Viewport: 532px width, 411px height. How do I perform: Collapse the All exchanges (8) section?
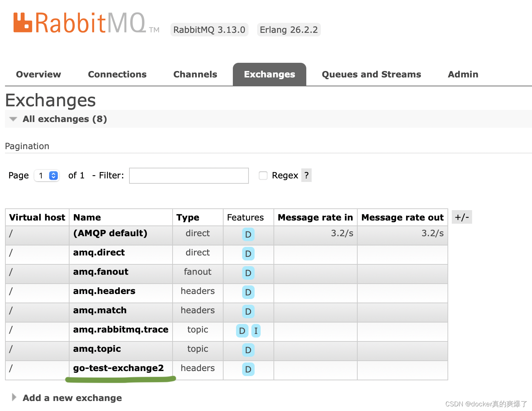click(x=65, y=119)
